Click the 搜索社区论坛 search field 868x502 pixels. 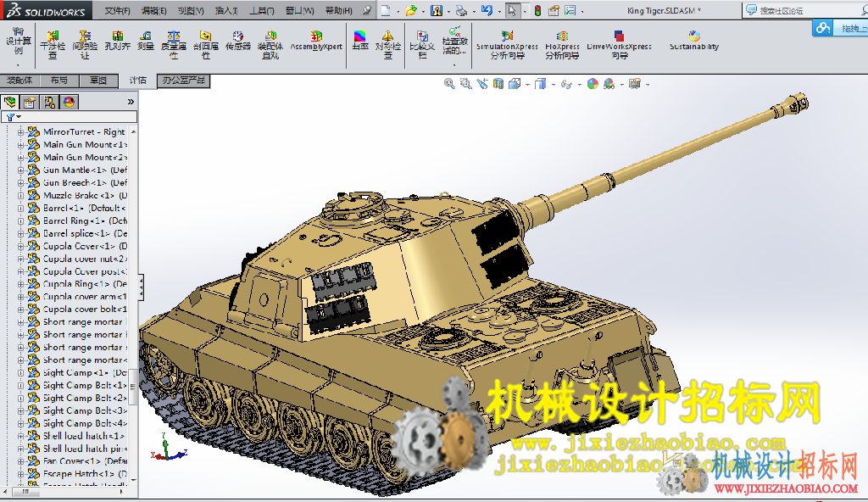(805, 10)
